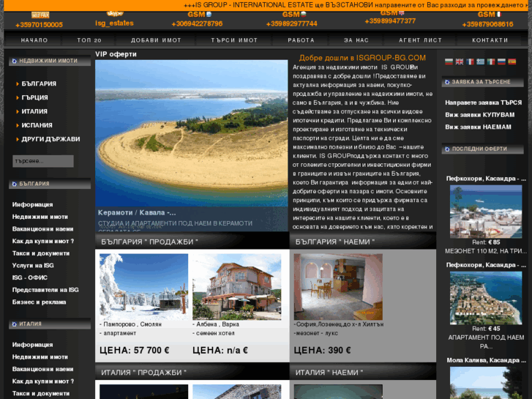This screenshot has width=532, height=399.
Task: Click the arrow bullet beside ДРУГИ ДЪРЖАВИ
Action: (18, 139)
